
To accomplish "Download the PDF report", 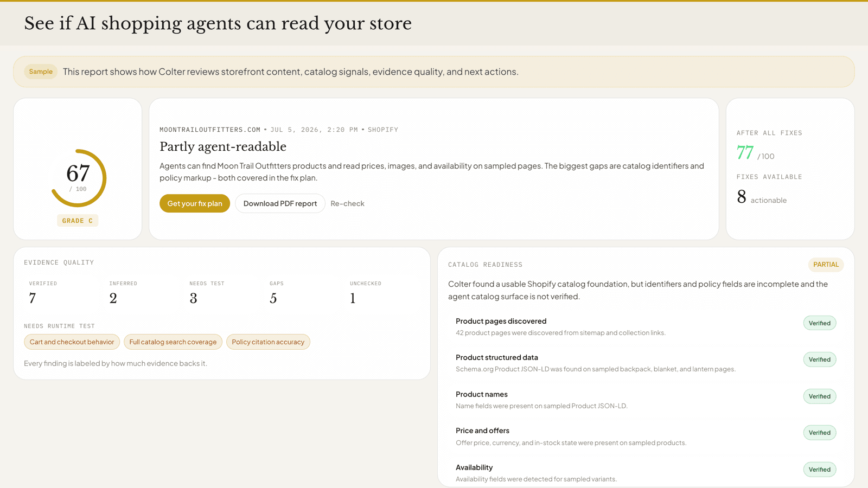I will [x=280, y=203].
